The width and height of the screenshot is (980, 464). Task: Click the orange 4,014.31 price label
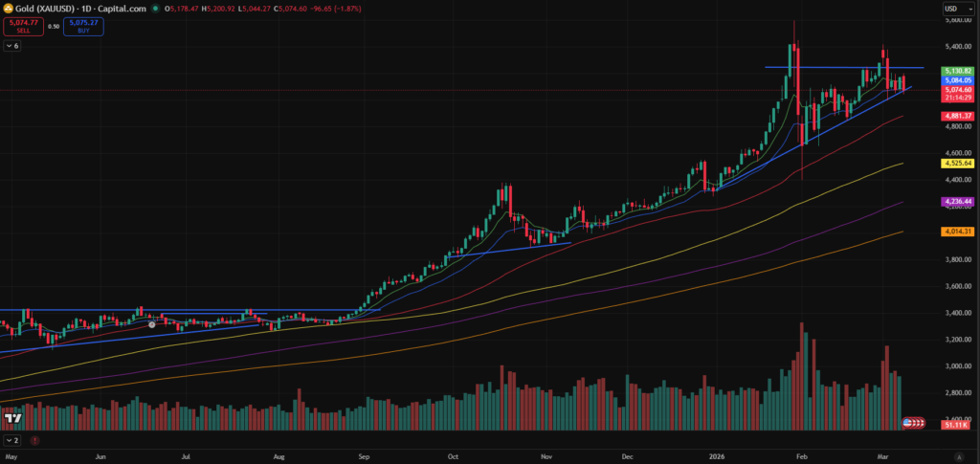coord(957,232)
